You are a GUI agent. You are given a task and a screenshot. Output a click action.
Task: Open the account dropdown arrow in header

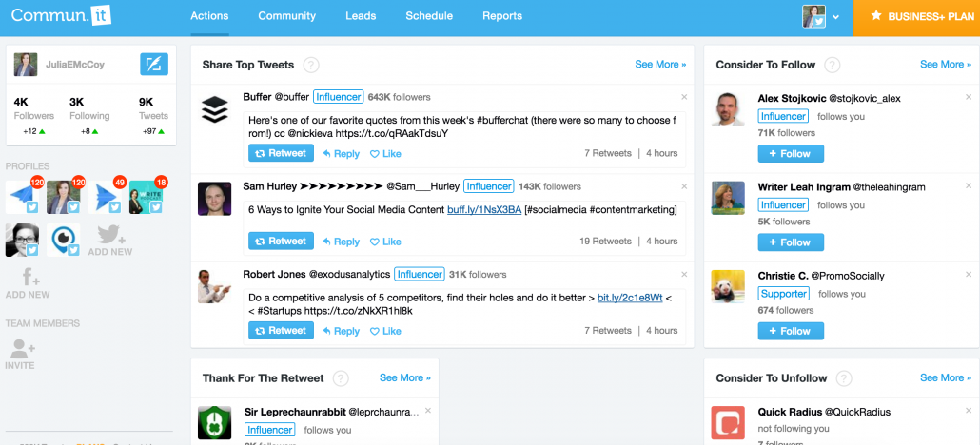click(835, 17)
